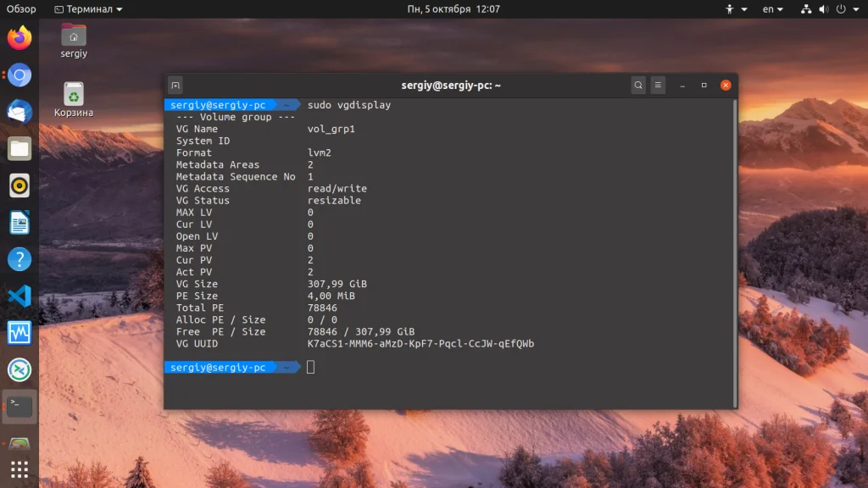Launch Firefox from the dock
868x488 pixels.
click(x=19, y=38)
